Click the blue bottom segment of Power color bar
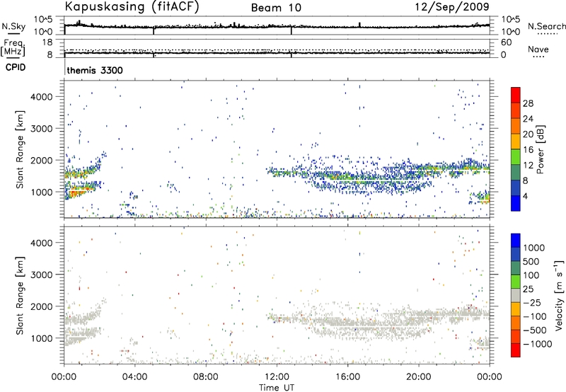Screen dimensions: 566x392 (516, 203)
